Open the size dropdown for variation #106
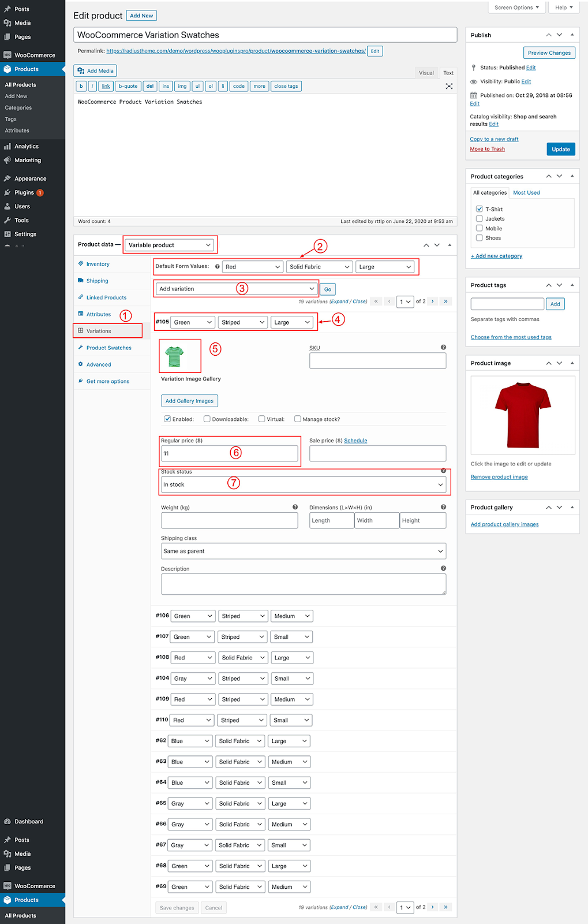588x924 pixels. click(292, 616)
